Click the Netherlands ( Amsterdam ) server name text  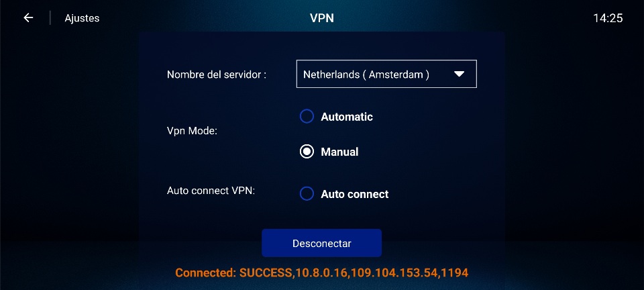366,75
